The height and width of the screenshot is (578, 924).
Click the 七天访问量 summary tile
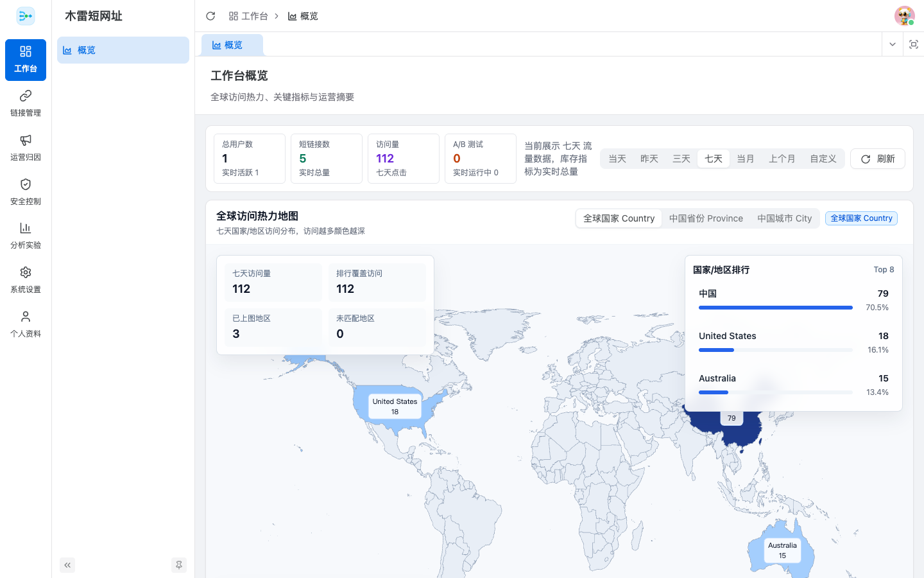(273, 283)
